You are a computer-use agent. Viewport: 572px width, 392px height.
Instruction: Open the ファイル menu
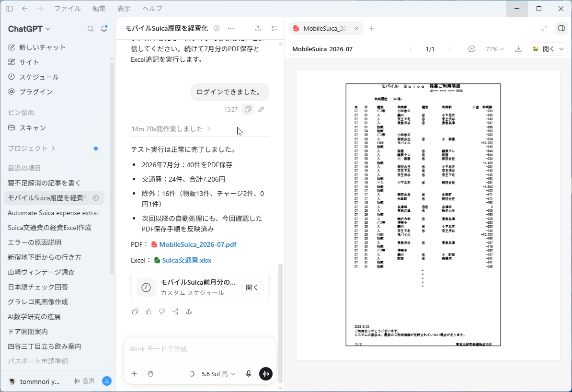point(68,9)
